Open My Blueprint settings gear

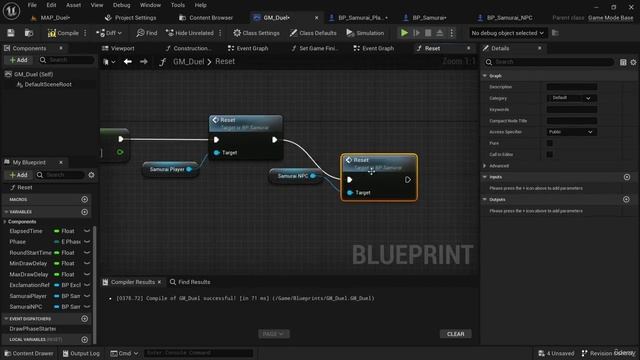[91, 175]
